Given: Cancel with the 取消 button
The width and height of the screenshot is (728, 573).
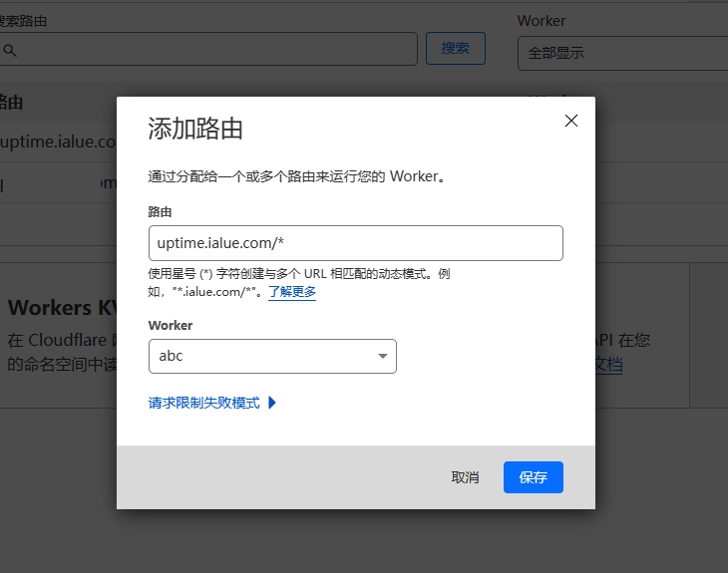Looking at the screenshot, I should click(x=465, y=477).
